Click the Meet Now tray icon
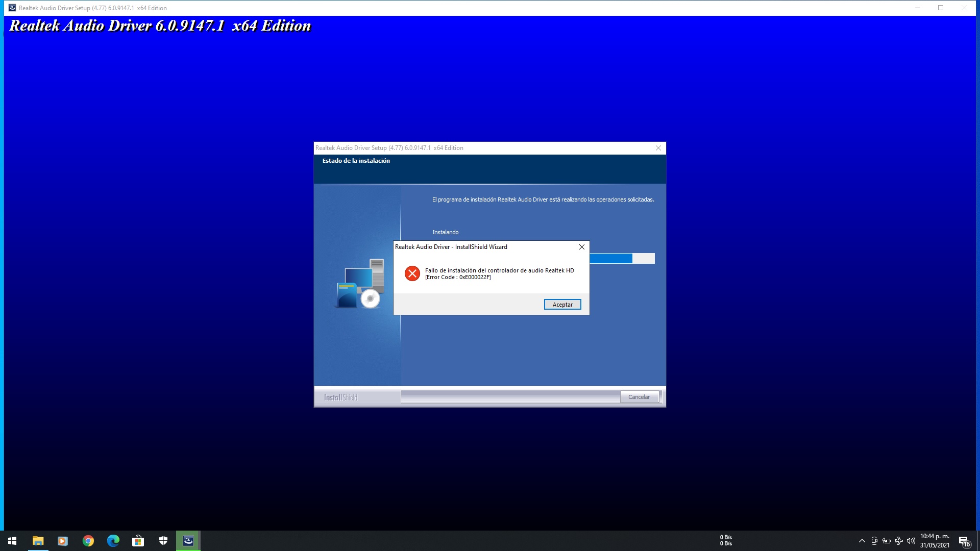This screenshot has width=980, height=551. [874, 541]
